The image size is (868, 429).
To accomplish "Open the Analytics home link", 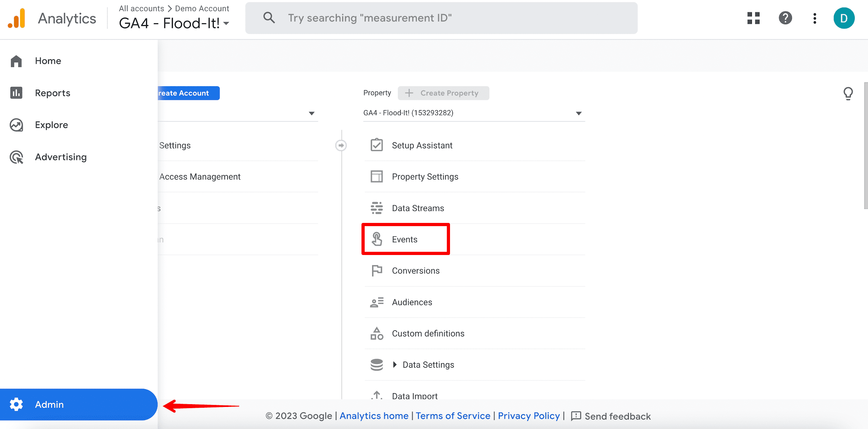I will coord(374,416).
